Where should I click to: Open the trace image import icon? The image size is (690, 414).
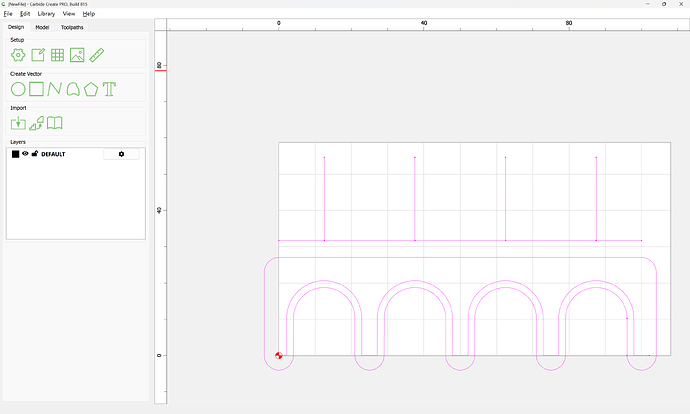click(37, 123)
